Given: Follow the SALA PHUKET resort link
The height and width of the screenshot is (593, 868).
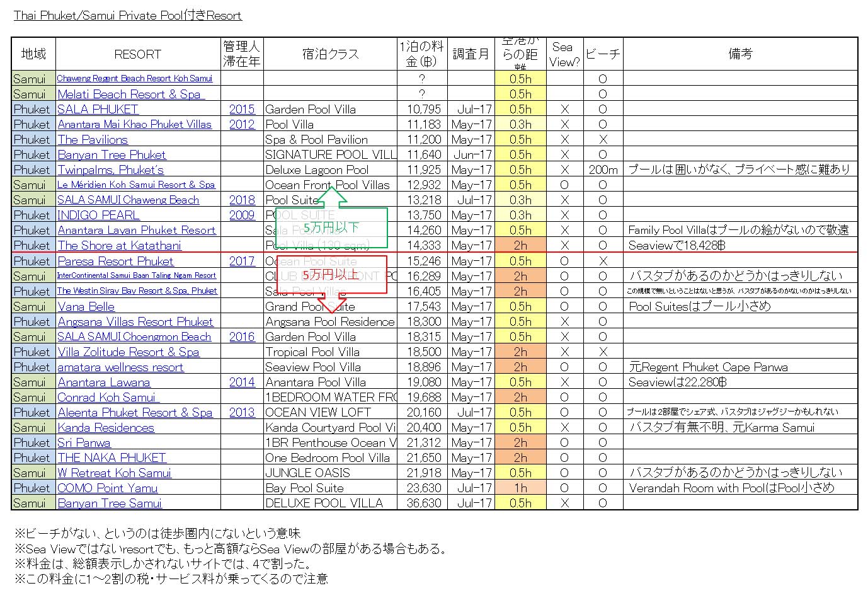Looking at the screenshot, I should (98, 109).
